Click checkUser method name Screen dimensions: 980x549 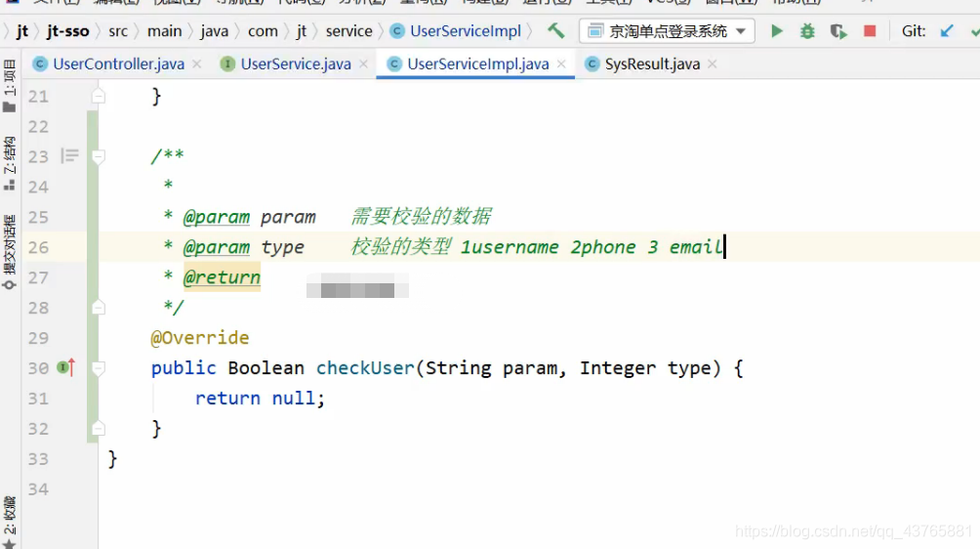(365, 367)
